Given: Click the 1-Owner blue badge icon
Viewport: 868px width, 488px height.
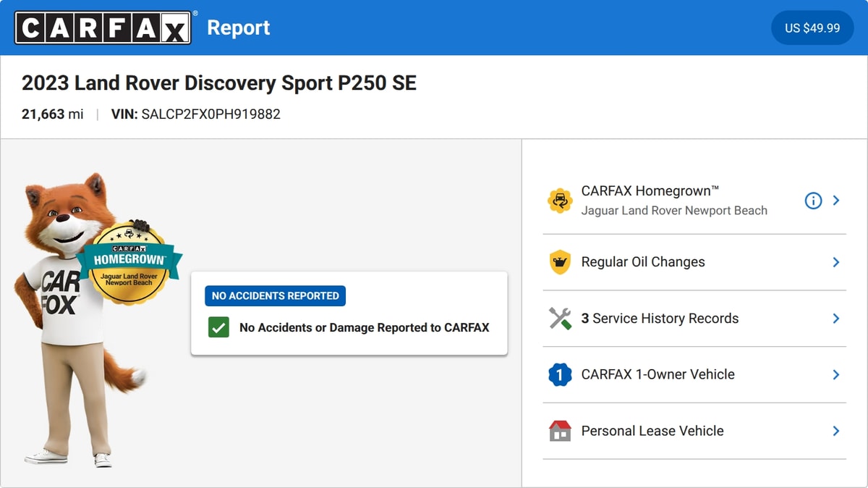Looking at the screenshot, I should pyautogui.click(x=560, y=374).
